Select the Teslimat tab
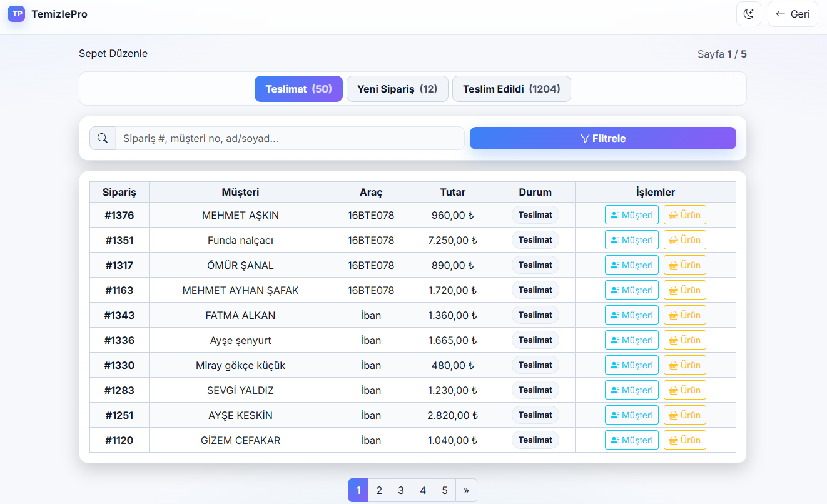Viewport: 827px width, 504px height. click(298, 89)
